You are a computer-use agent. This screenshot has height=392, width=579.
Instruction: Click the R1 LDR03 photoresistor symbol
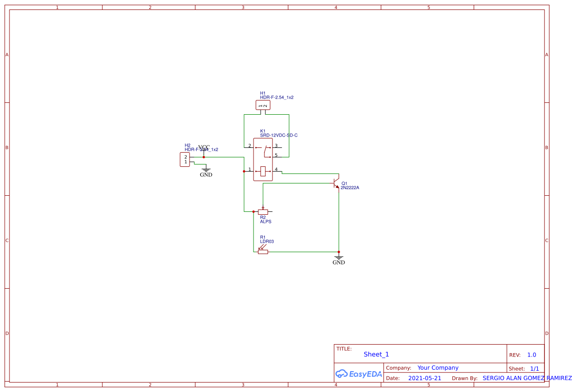263,252
